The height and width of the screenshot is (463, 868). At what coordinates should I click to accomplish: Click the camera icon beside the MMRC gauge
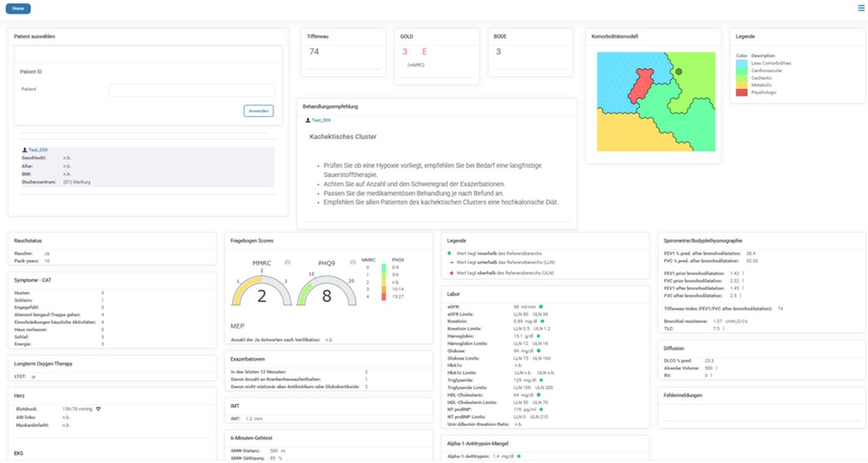pos(288,262)
